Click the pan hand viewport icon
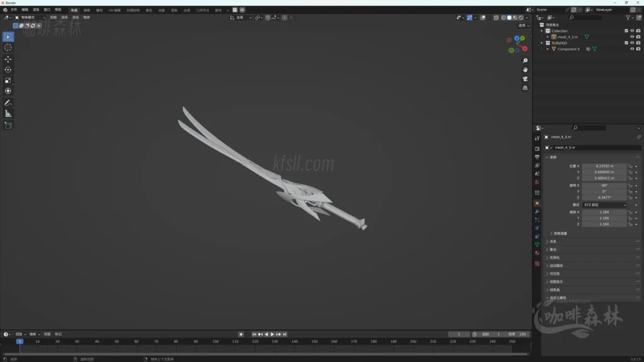 [525, 70]
